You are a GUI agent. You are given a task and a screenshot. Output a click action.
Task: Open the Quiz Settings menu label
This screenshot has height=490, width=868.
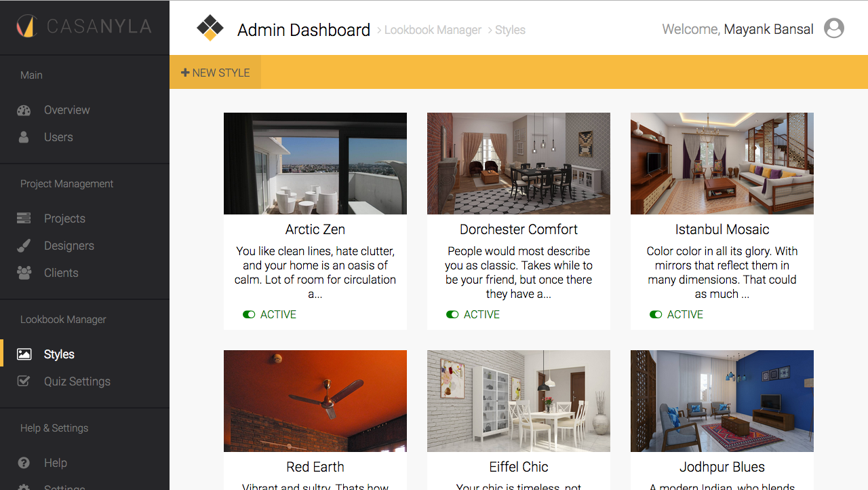[x=77, y=381]
